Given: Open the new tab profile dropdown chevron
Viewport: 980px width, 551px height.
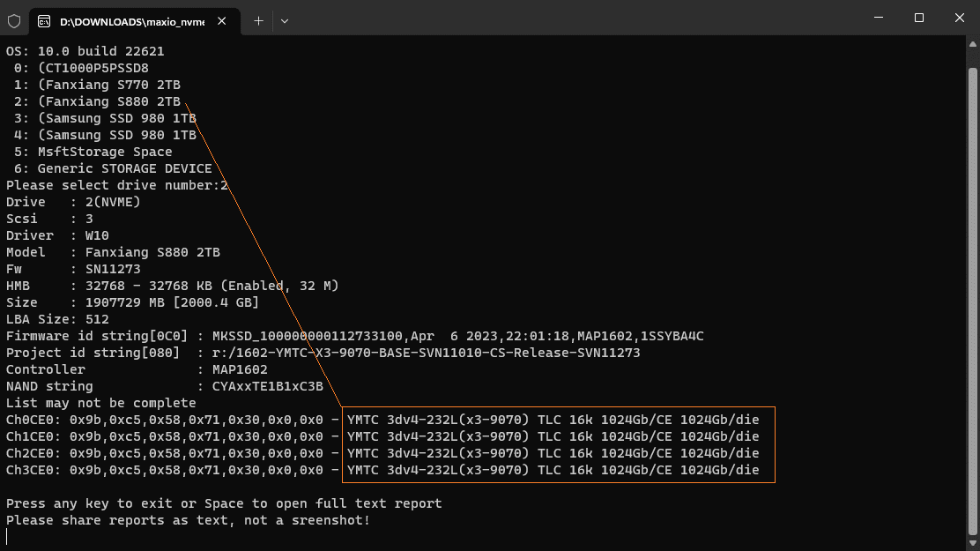Looking at the screenshot, I should coord(285,21).
